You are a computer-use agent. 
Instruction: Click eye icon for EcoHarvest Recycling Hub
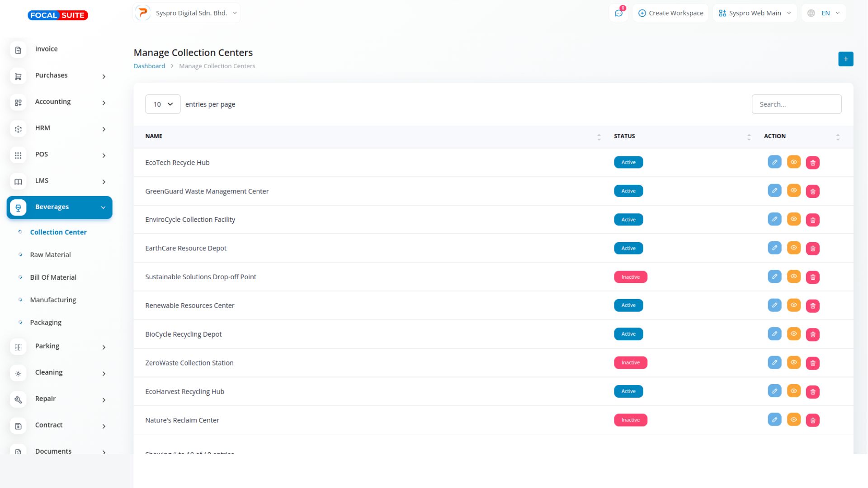point(793,391)
